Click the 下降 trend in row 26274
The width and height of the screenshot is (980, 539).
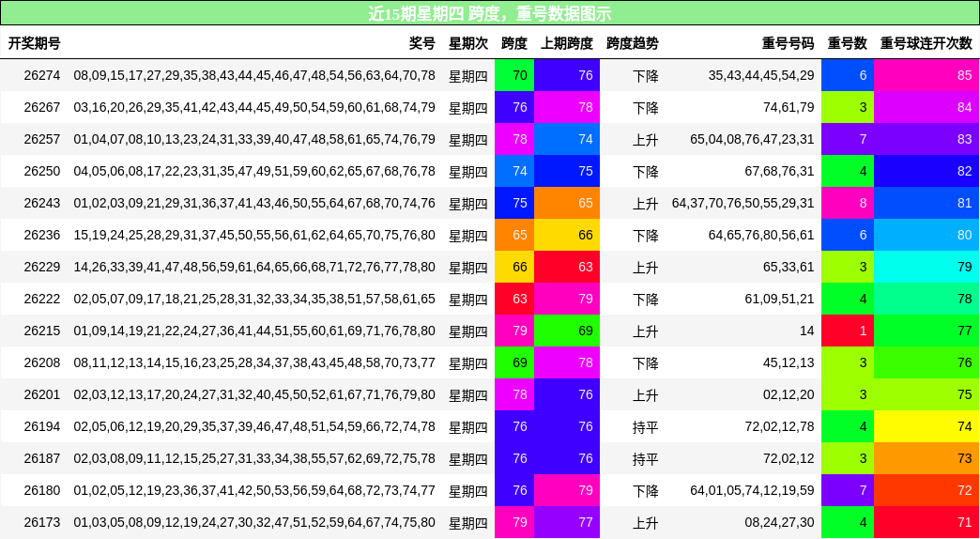pyautogui.click(x=645, y=76)
